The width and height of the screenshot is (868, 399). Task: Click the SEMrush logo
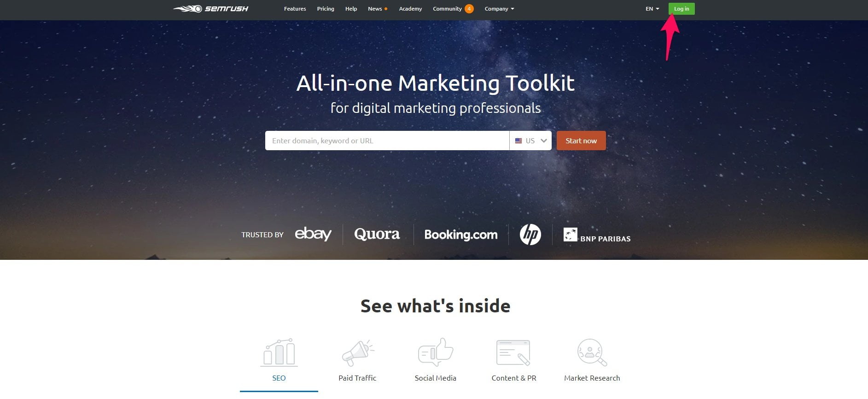click(210, 9)
